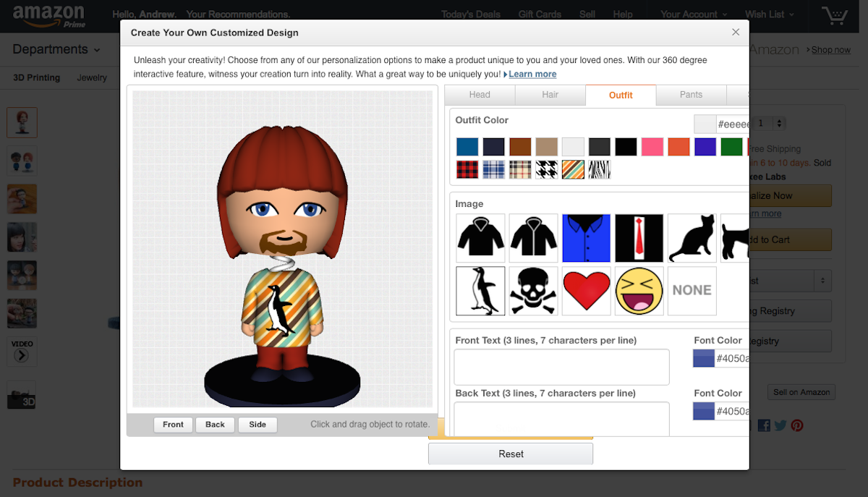Select the penguin outfit image
The image size is (868, 497).
tap(480, 291)
